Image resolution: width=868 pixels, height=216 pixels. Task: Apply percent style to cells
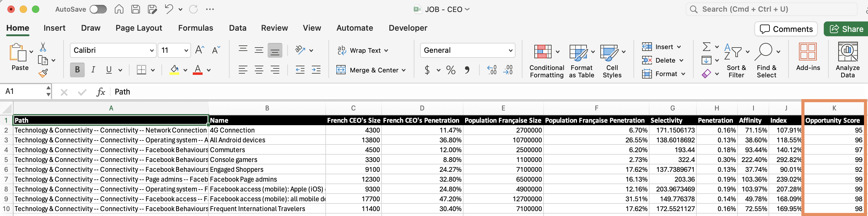451,70
